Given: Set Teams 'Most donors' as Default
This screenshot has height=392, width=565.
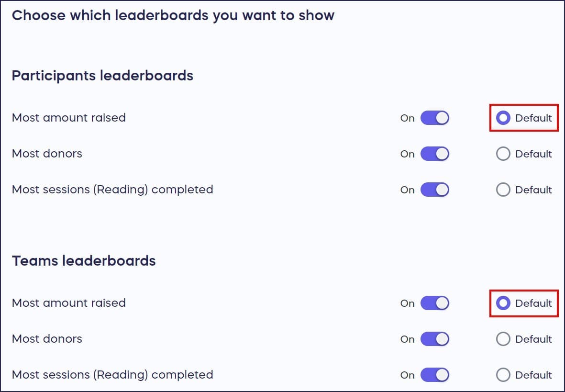Looking at the screenshot, I should coord(503,339).
